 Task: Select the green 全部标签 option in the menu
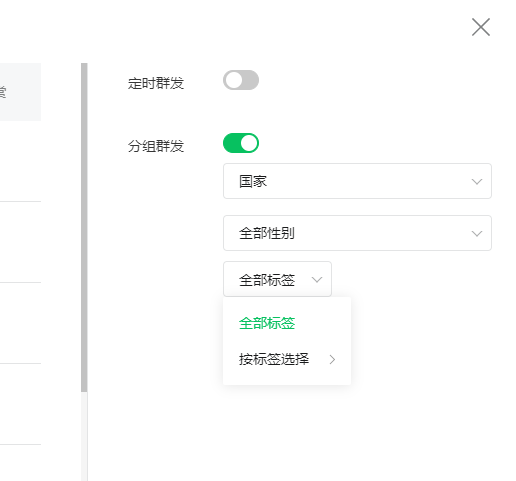coord(267,323)
